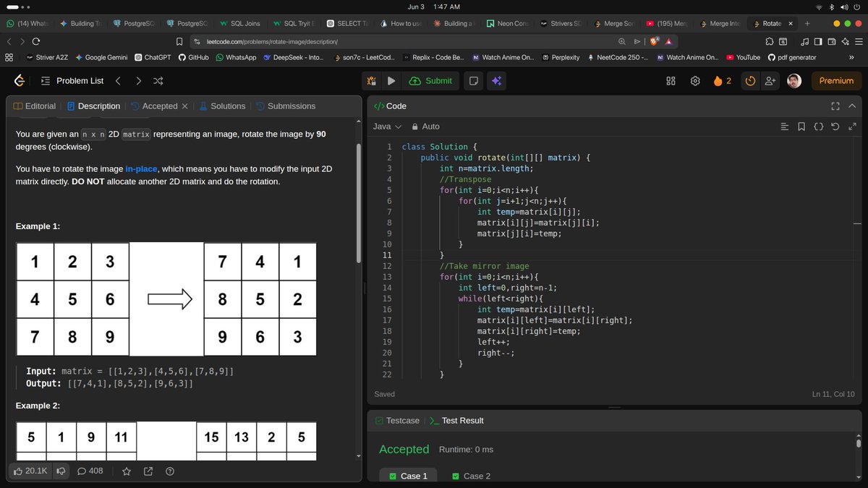Open the Accepted submission tab

tap(154, 106)
